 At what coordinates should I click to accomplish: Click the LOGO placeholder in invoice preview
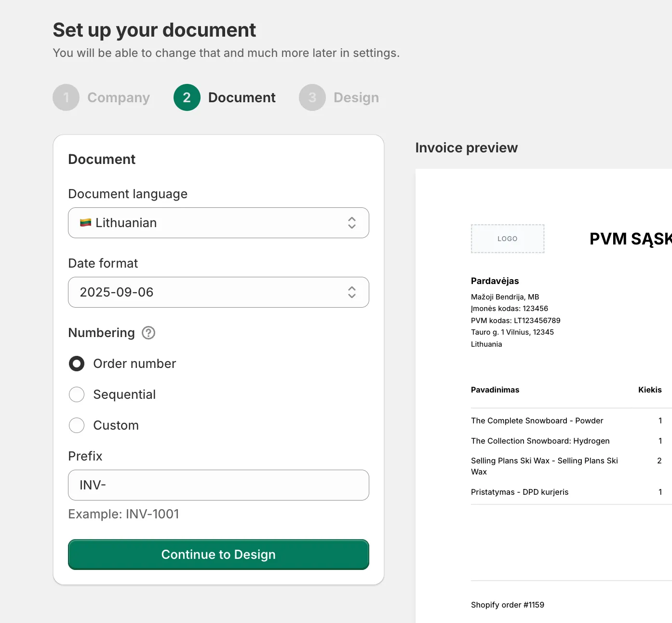pyautogui.click(x=508, y=239)
